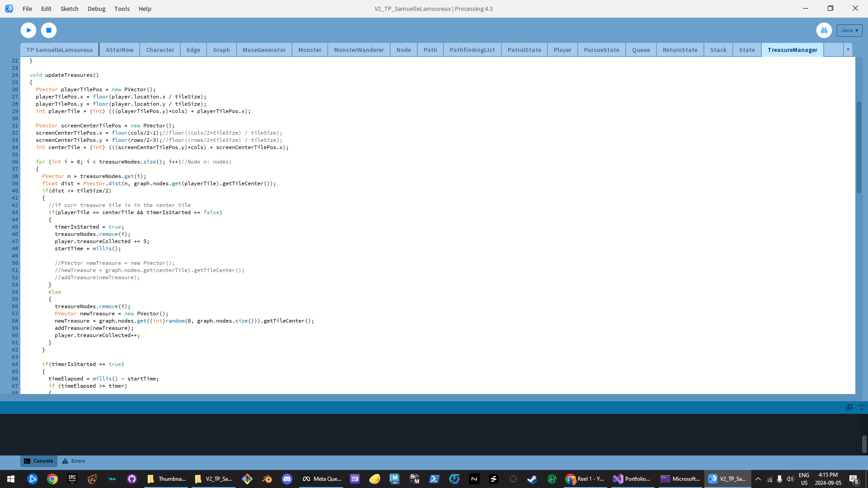This screenshot has width=868, height=488.
Task: Open the Epic Games taskbar icon
Action: pos(72,479)
